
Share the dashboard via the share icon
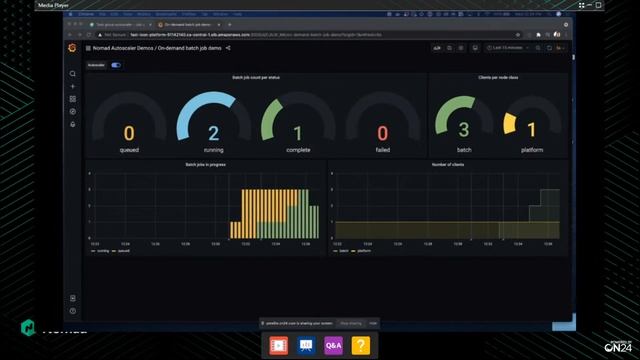click(228, 48)
